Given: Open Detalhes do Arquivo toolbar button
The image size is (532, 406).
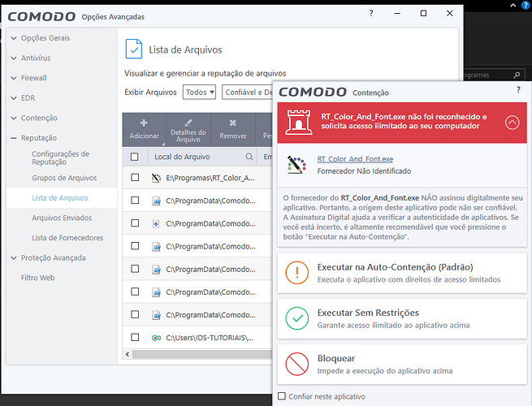Looking at the screenshot, I should point(188,130).
